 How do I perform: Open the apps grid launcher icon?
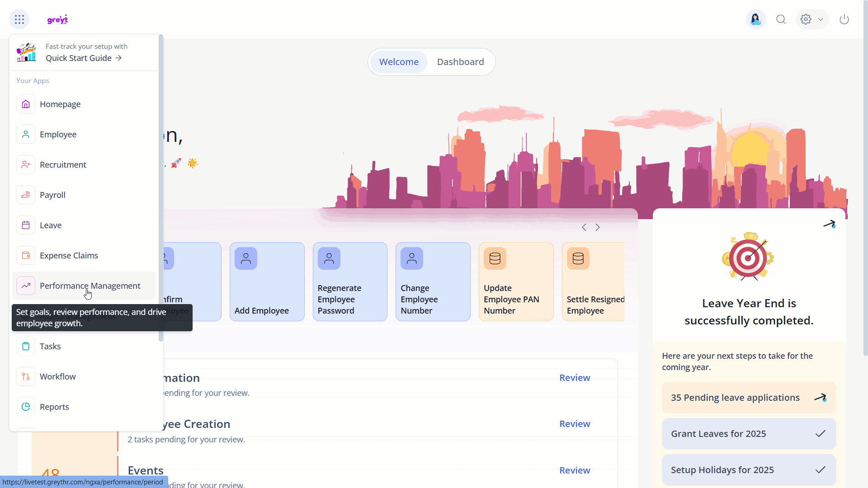coord(19,19)
